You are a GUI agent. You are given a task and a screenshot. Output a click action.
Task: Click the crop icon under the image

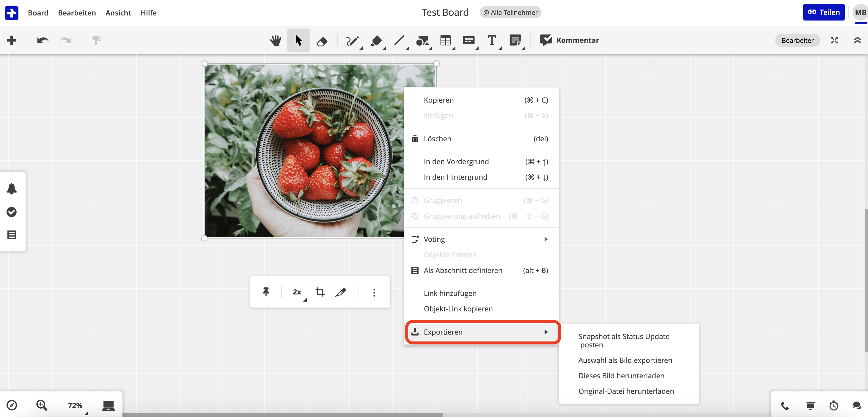pyautogui.click(x=320, y=292)
